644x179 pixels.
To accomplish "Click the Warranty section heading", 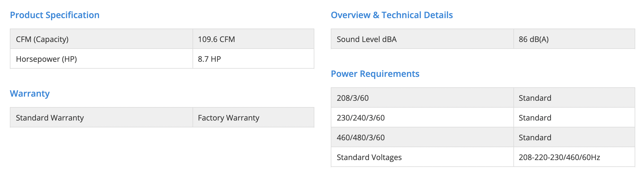I will click(x=30, y=94).
